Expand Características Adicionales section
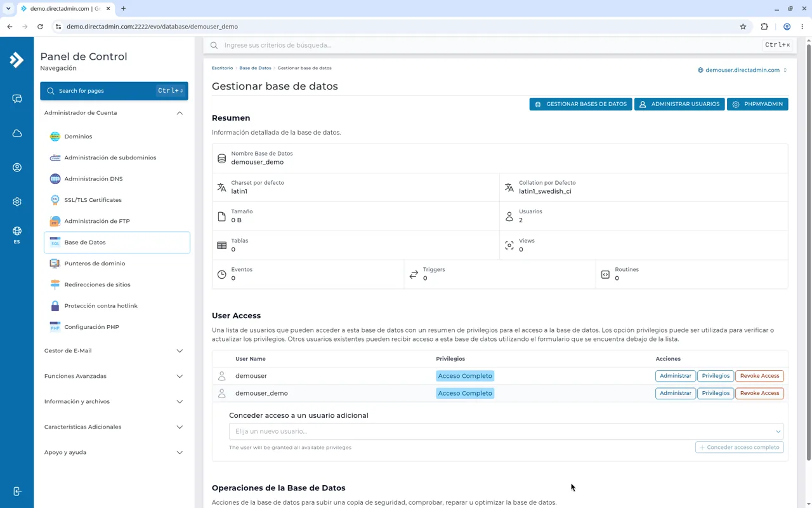This screenshot has height=508, width=812. point(114,427)
